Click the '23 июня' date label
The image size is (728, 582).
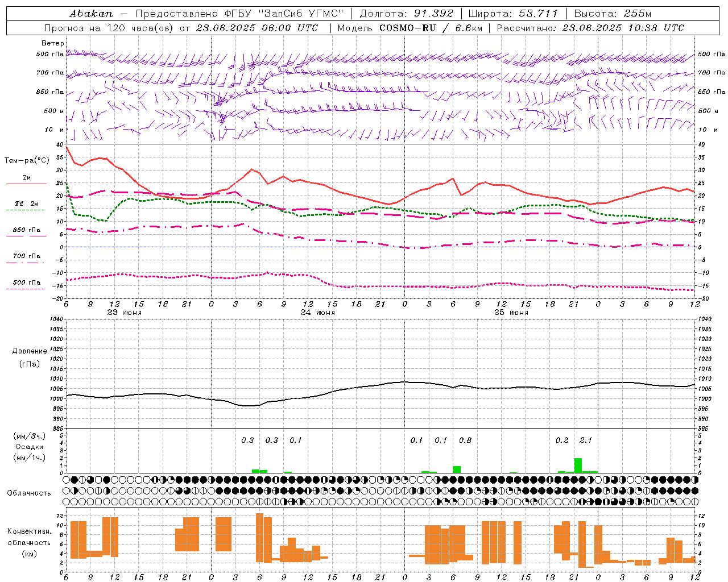[x=125, y=313]
